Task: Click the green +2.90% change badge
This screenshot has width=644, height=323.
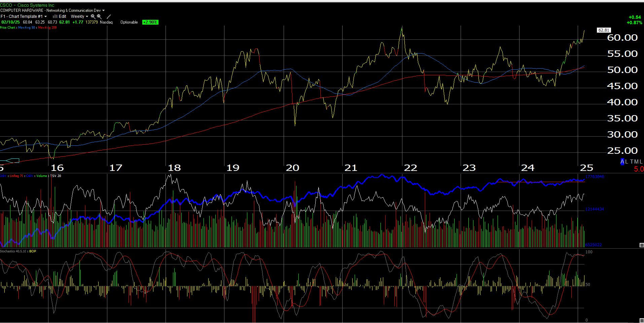Action: [x=150, y=22]
